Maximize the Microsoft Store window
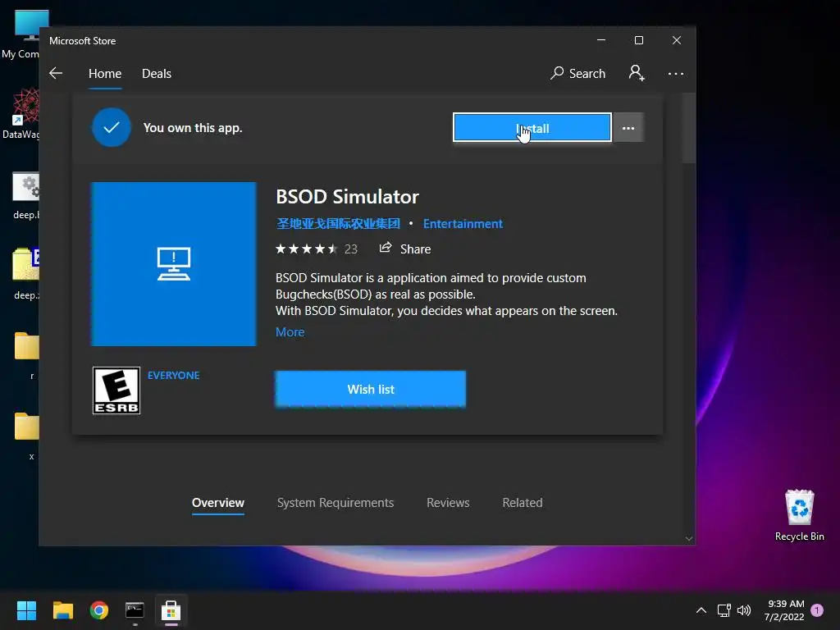This screenshot has width=840, height=630. [638, 40]
